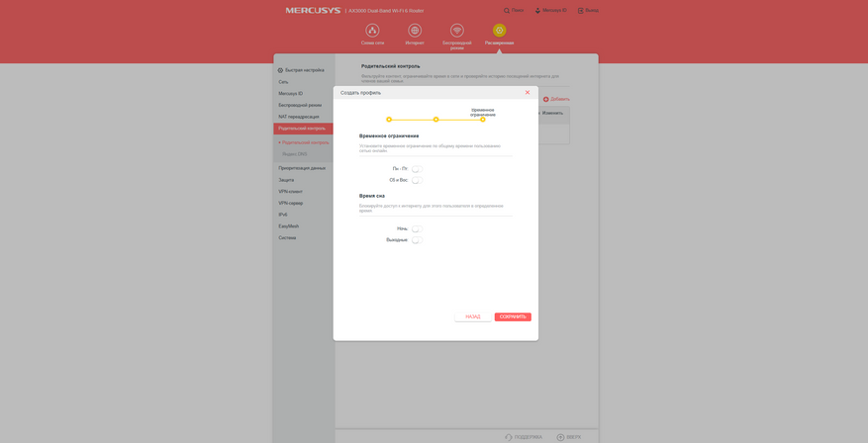Enable the Пн - Пт time limit toggle

click(x=417, y=169)
